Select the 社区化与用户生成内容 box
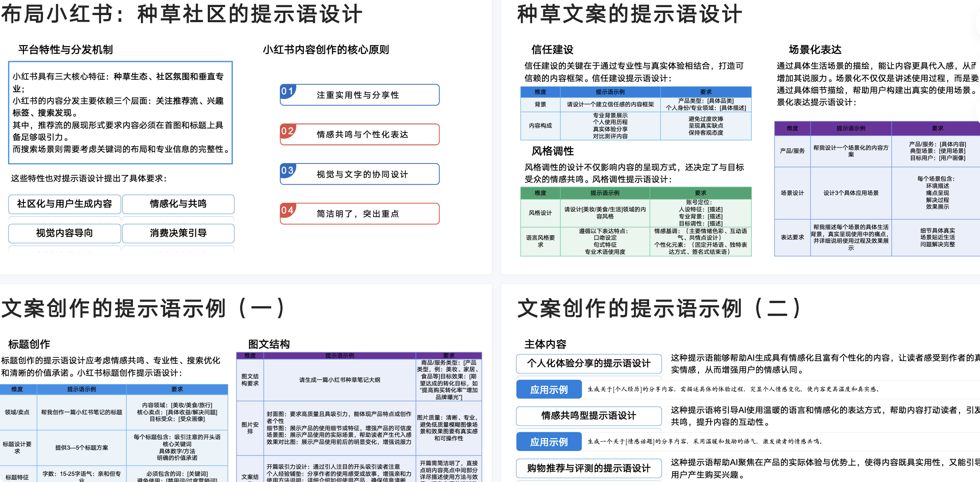Screen dimensions: 980x482 [64, 204]
